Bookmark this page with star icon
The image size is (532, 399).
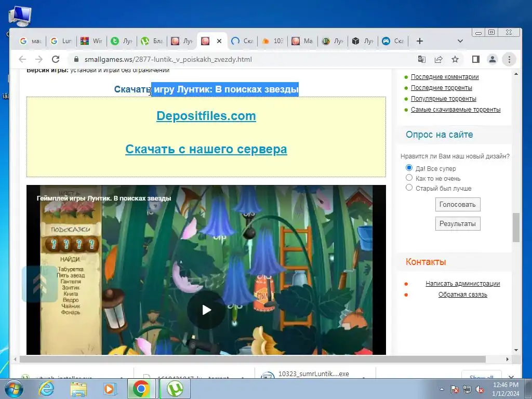click(x=455, y=59)
